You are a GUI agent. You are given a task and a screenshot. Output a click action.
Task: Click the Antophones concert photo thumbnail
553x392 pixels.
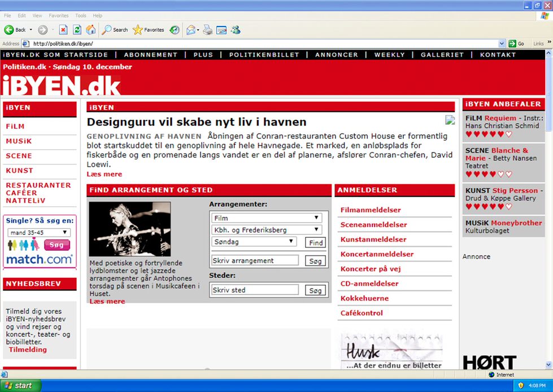click(130, 229)
